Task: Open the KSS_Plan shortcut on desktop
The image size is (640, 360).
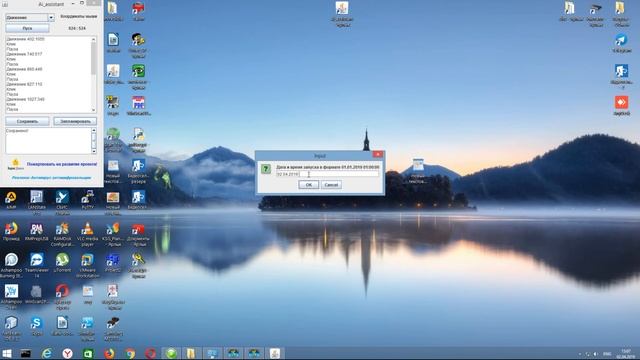Action: click(113, 233)
